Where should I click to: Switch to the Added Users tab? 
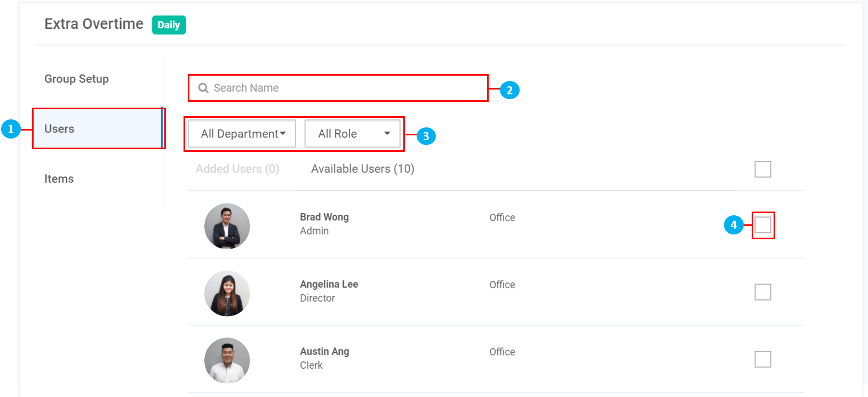tap(237, 169)
